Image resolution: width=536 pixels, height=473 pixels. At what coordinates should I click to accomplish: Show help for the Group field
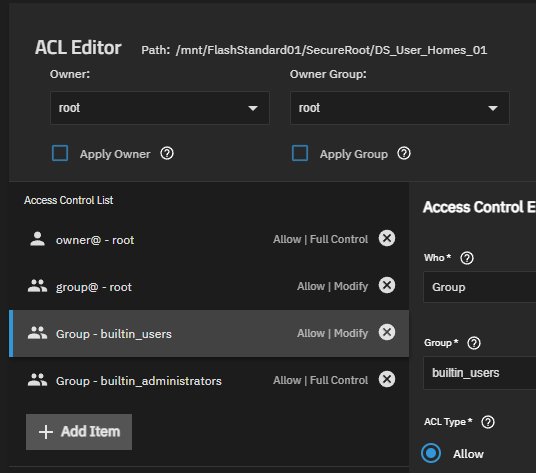pos(474,343)
